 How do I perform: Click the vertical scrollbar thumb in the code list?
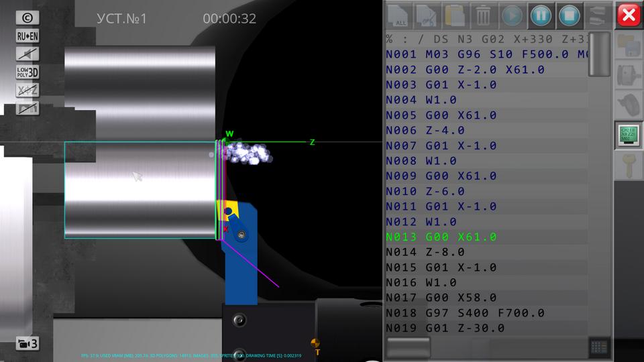pyautogui.click(x=599, y=54)
